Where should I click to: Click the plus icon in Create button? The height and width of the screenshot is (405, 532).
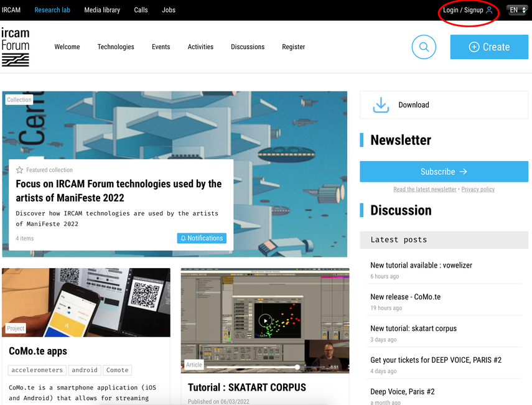click(474, 47)
